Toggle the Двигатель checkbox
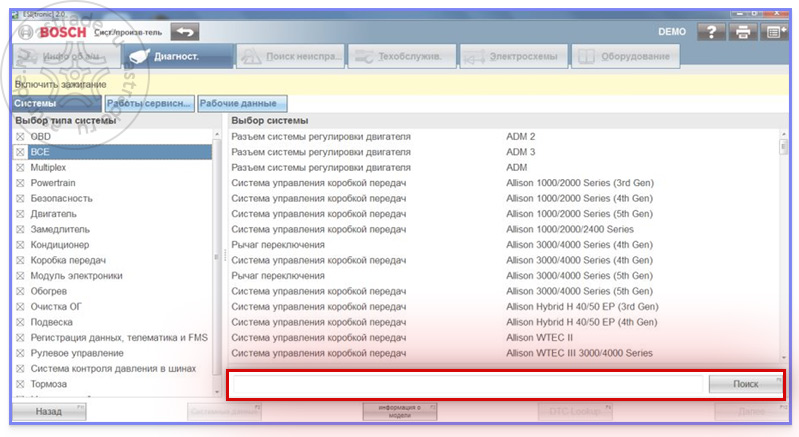 tap(20, 214)
